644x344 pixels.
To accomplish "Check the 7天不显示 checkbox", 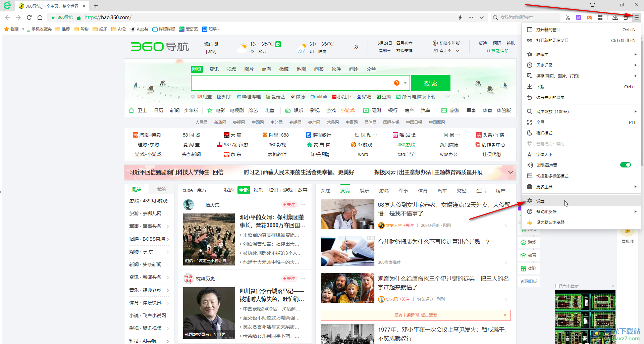I will point(557,286).
